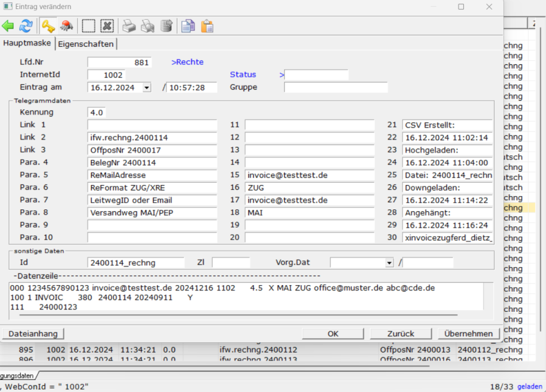Click the Dateianhang button

pos(33,334)
